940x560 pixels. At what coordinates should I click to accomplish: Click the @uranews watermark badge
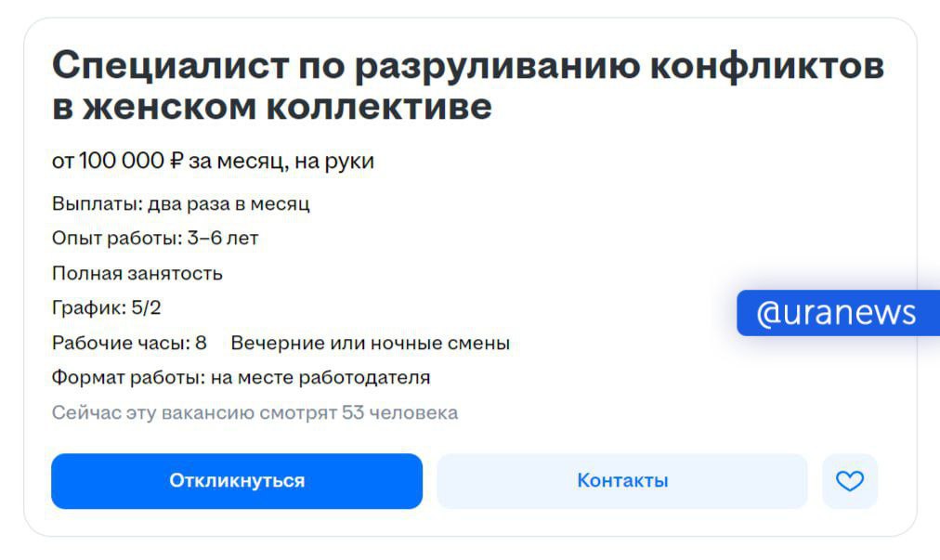[x=837, y=313]
